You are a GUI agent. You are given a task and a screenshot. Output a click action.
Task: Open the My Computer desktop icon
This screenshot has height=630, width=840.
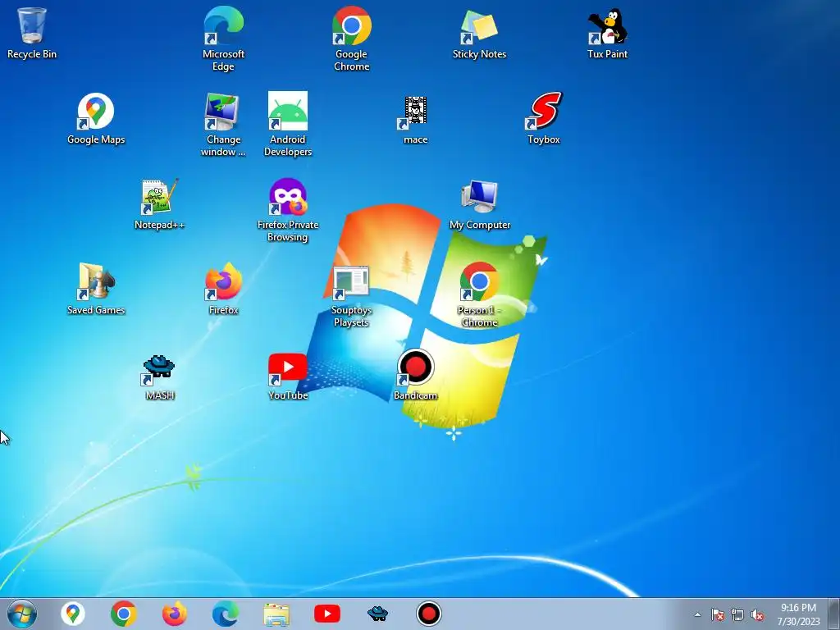pyautogui.click(x=479, y=203)
